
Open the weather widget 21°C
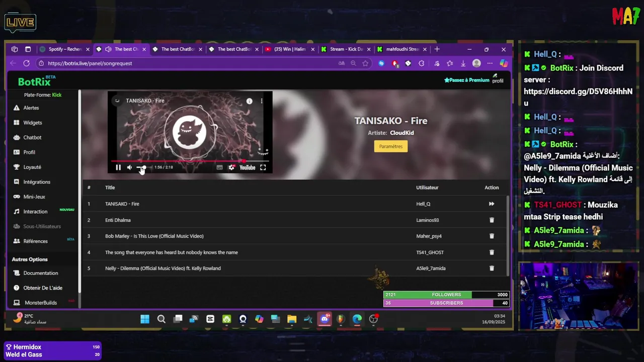(x=30, y=318)
